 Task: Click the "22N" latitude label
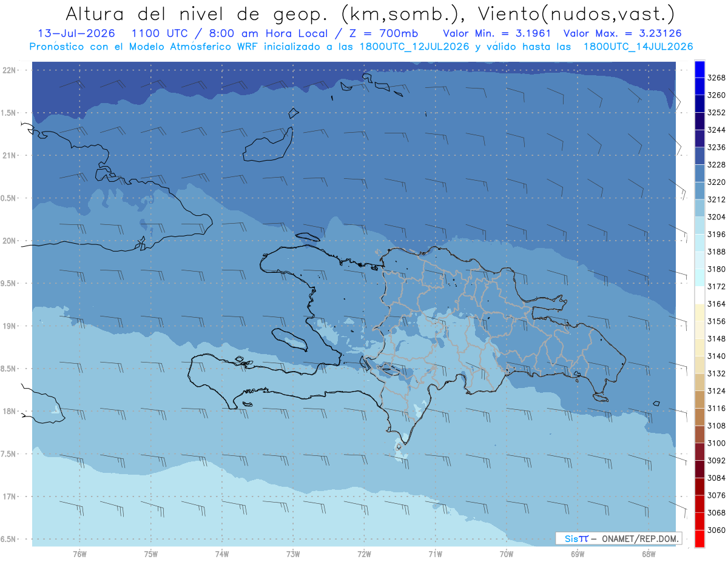click(9, 70)
